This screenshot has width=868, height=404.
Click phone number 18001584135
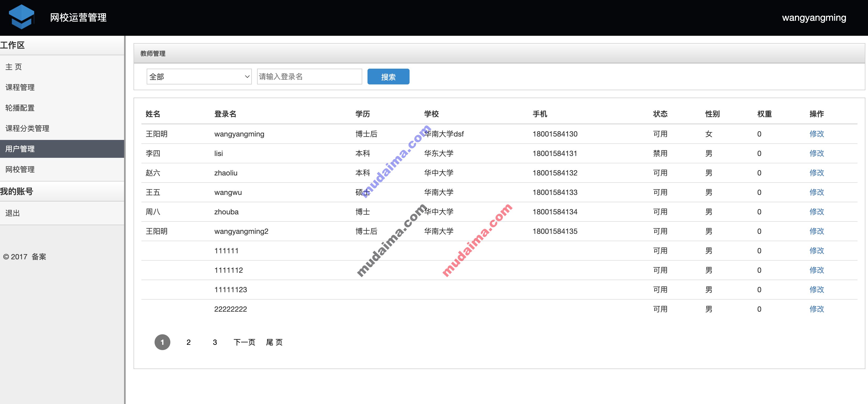coord(555,231)
